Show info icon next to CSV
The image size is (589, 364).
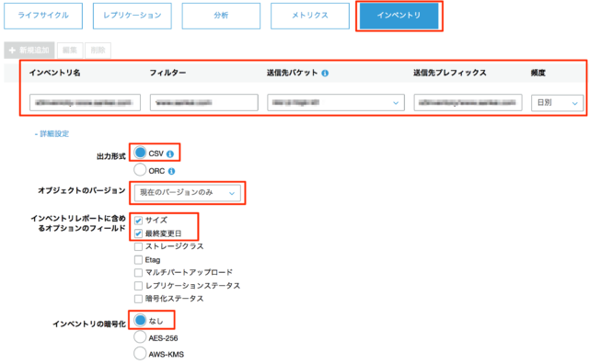(170, 154)
